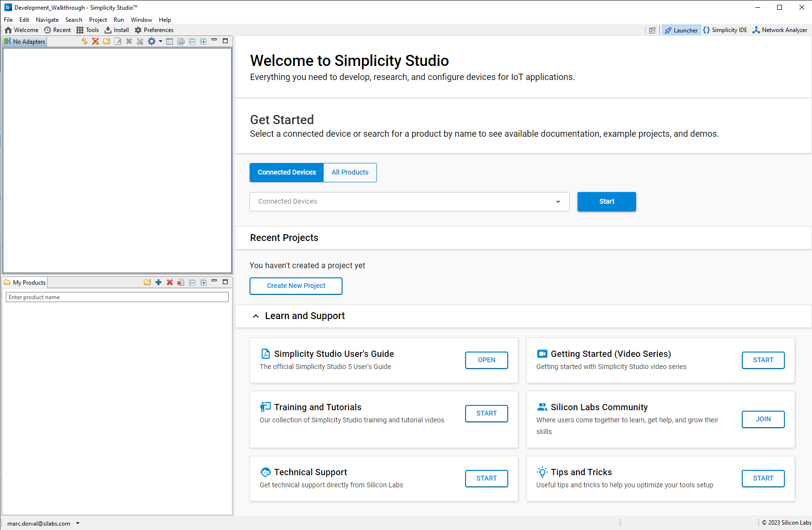Image resolution: width=812 pixels, height=530 pixels.
Task: Click the blue plus icon in My Products
Action: point(158,283)
